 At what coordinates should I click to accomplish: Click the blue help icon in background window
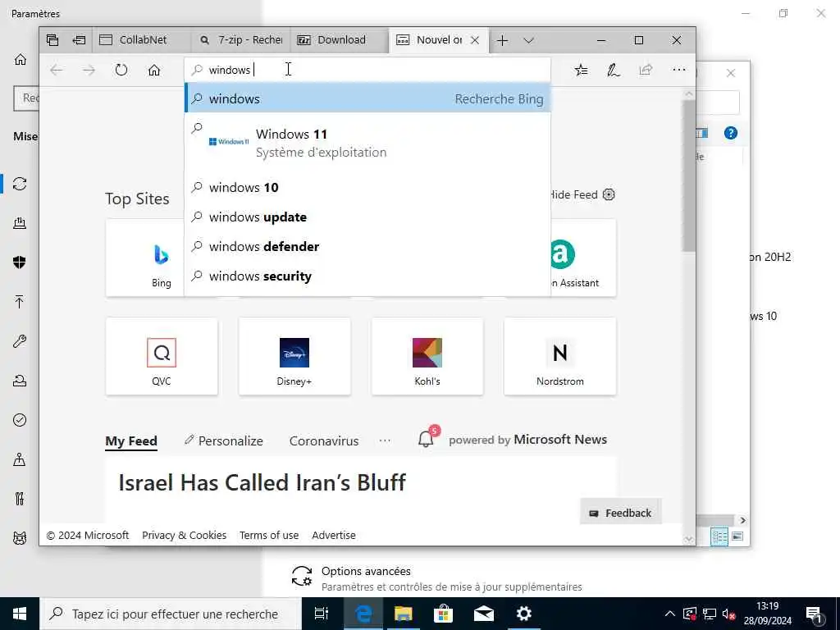731,133
